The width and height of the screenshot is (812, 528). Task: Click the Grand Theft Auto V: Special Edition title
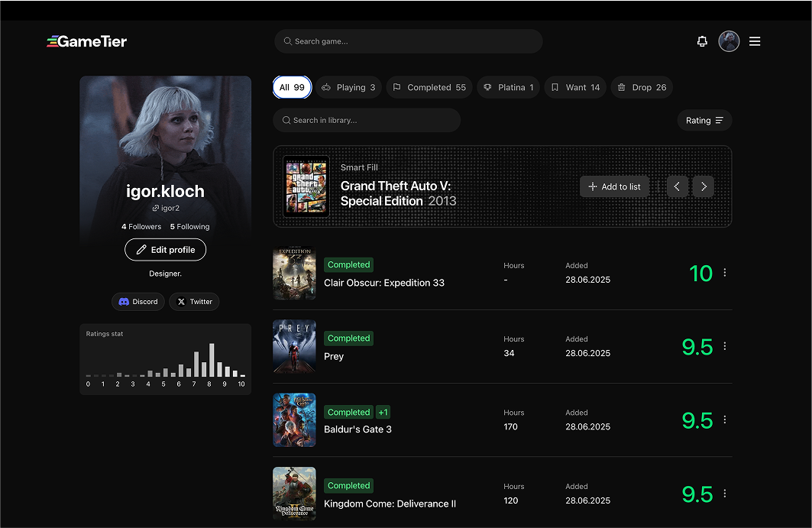pyautogui.click(x=396, y=193)
